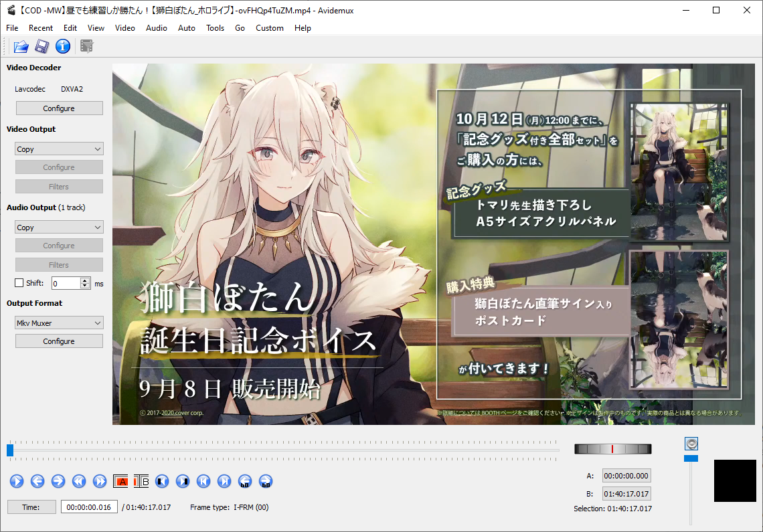Click the Time button
This screenshot has width=763, height=532.
pos(31,507)
